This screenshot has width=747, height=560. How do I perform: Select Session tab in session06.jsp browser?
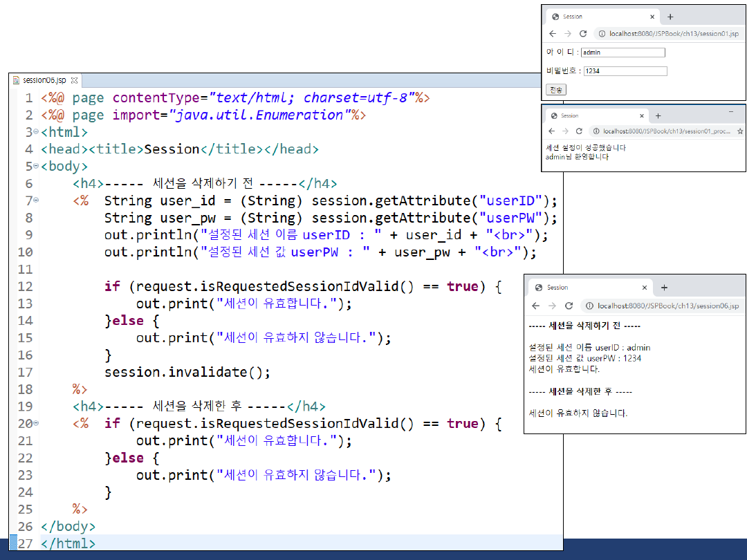coord(581,288)
